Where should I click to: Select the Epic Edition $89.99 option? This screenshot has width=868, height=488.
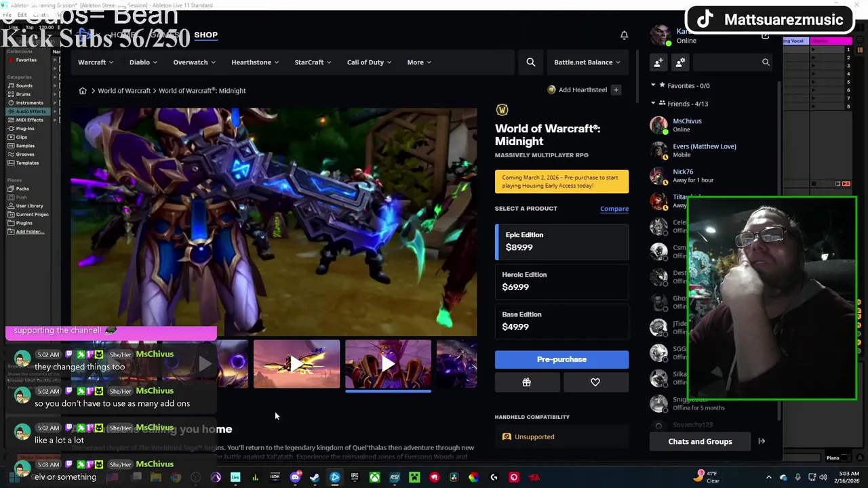(x=561, y=241)
